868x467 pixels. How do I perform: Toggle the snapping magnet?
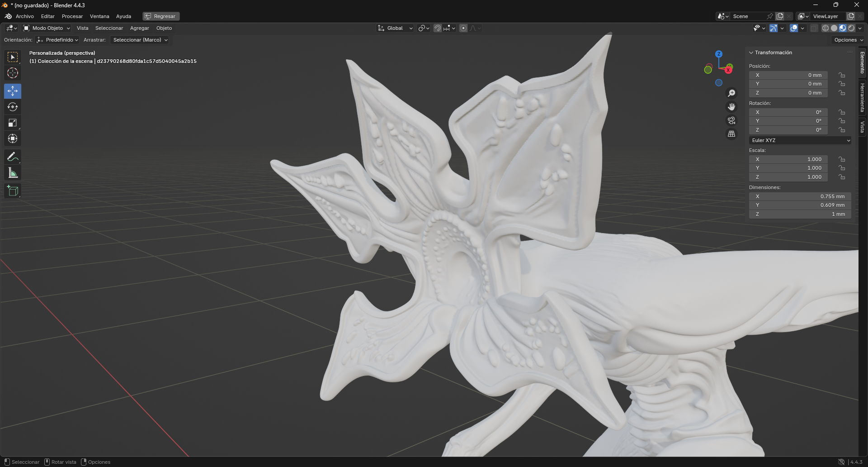(x=437, y=28)
